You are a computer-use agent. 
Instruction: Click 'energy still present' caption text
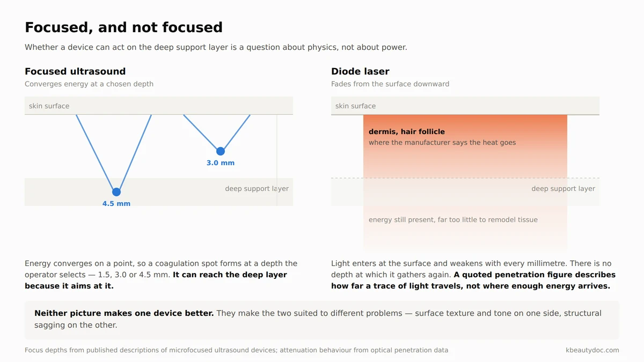(x=453, y=220)
